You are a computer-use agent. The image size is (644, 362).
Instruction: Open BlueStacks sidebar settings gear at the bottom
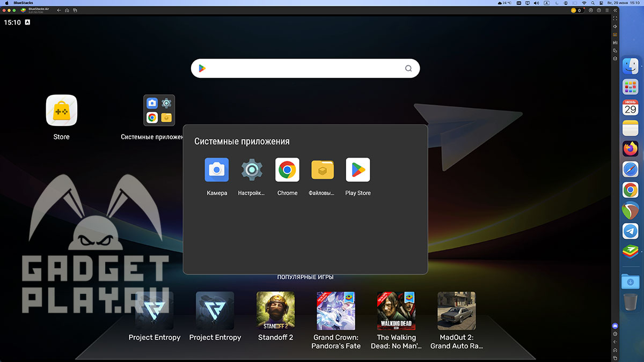(615, 334)
